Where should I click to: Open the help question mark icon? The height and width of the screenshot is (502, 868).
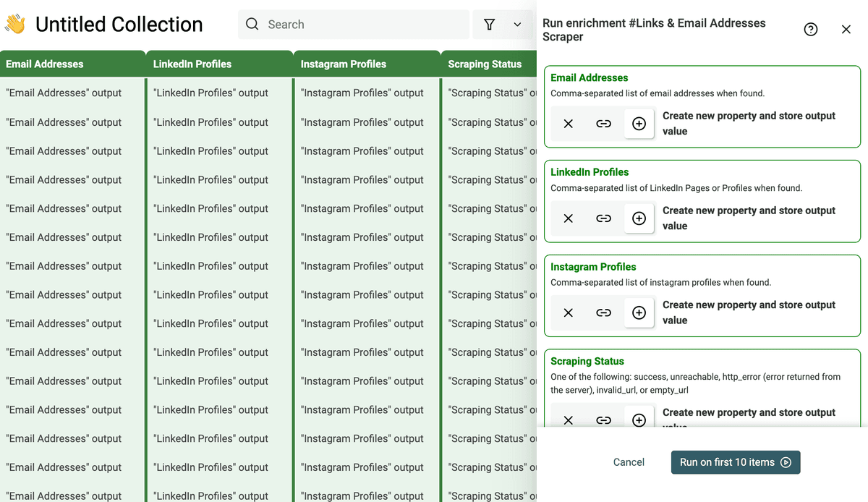point(811,30)
